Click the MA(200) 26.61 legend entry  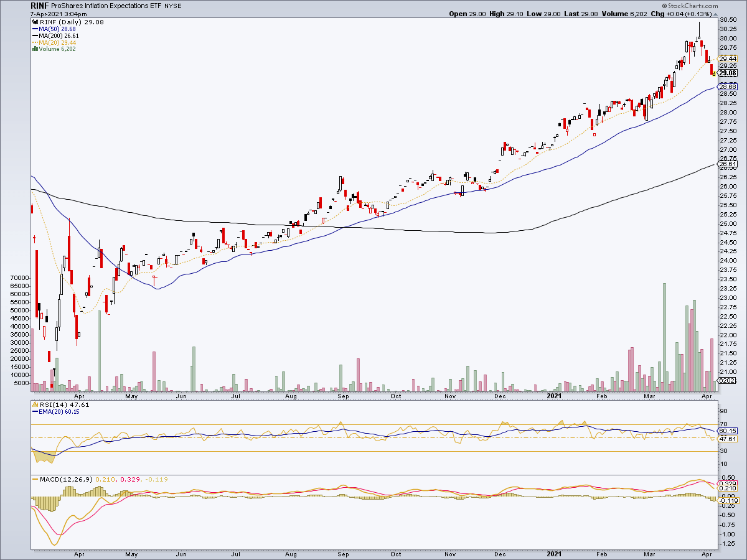coord(59,36)
